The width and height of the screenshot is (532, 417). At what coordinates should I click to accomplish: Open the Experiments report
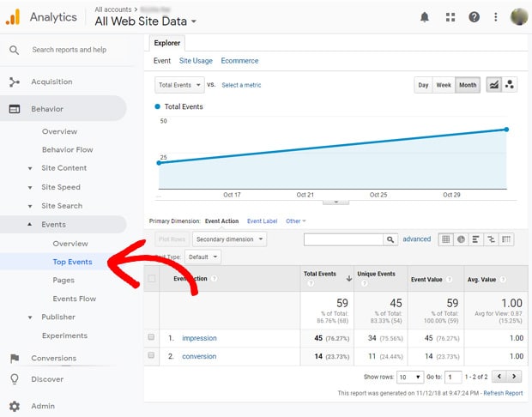(65, 335)
